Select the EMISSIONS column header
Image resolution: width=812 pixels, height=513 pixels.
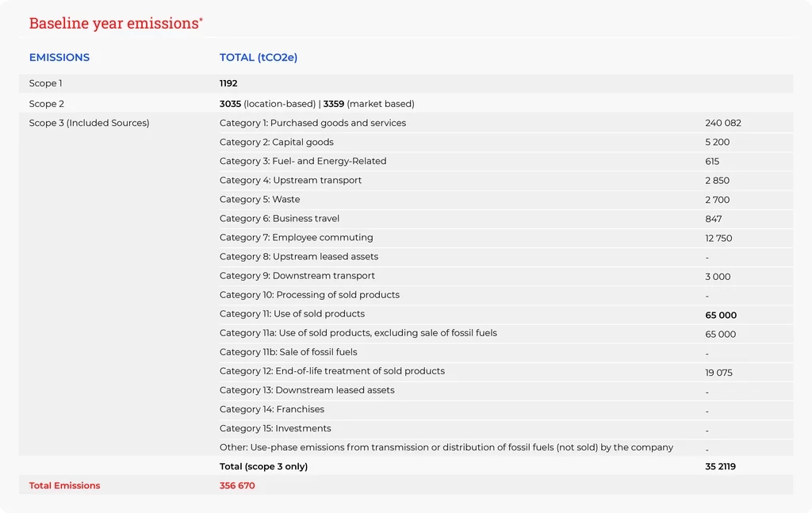[x=59, y=58]
